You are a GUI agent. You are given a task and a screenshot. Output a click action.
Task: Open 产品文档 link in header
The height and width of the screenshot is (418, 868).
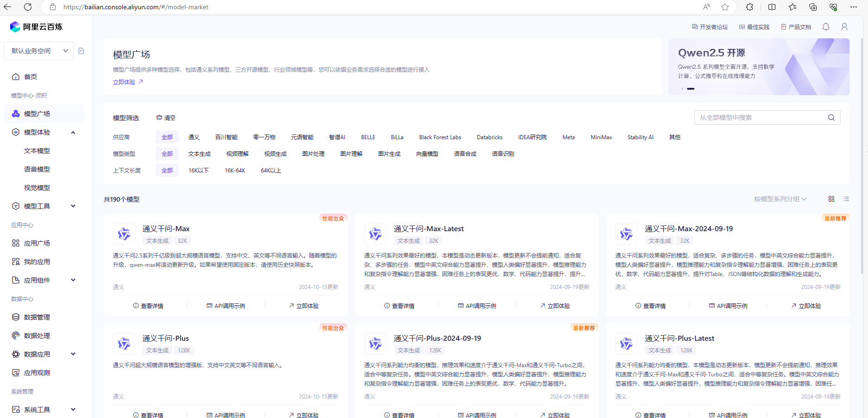[x=796, y=27]
